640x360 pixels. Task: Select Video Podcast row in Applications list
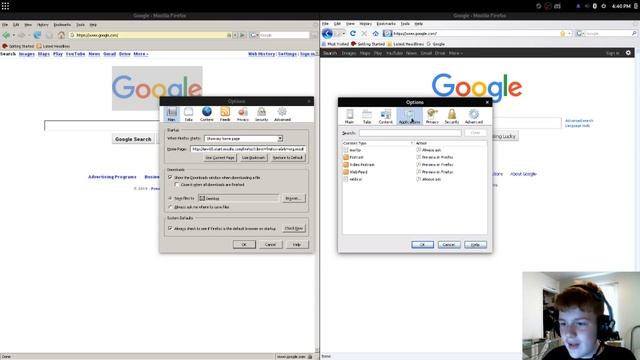(414, 164)
